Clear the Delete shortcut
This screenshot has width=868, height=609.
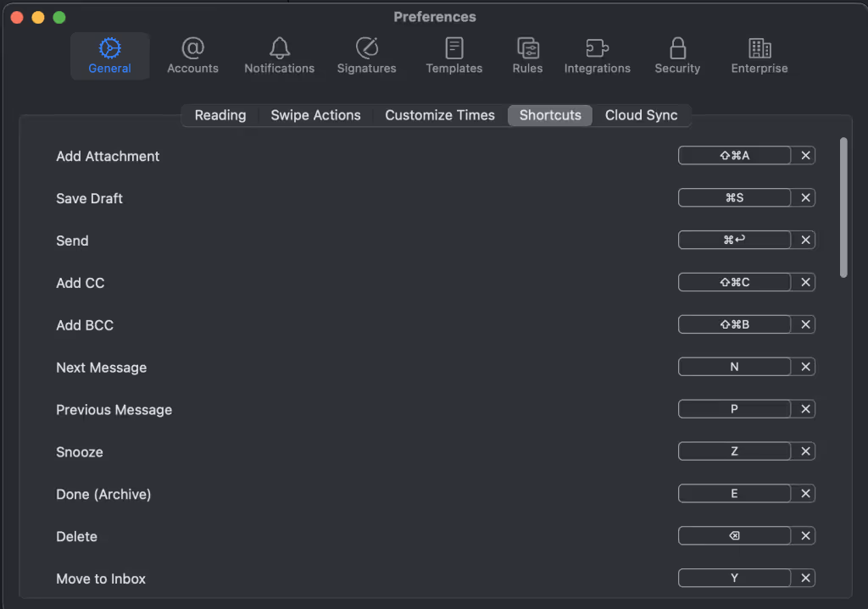(x=805, y=535)
